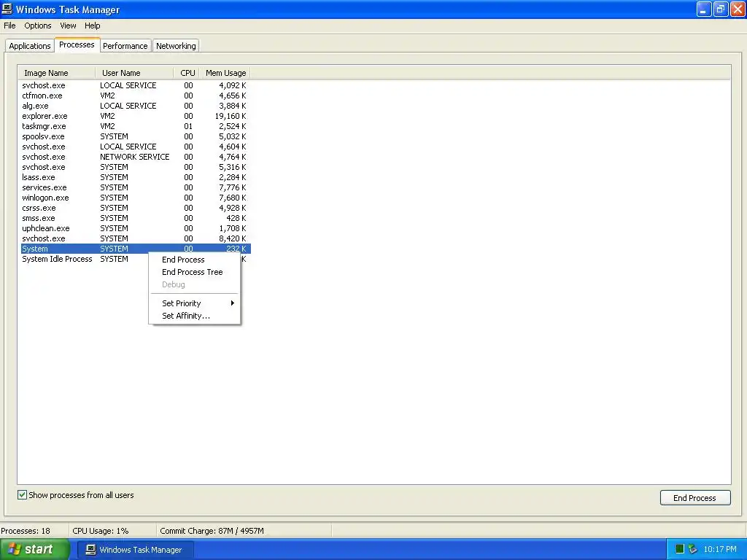Select the lsass.exe process row
The image size is (747, 560).
(136, 177)
